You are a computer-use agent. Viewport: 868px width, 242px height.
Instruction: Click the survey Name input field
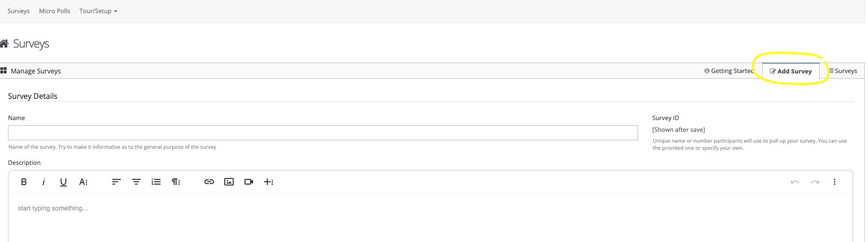click(x=323, y=133)
